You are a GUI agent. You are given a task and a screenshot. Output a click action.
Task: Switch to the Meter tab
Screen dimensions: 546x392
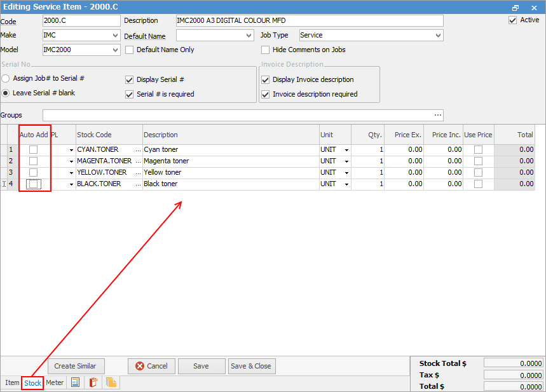point(55,383)
